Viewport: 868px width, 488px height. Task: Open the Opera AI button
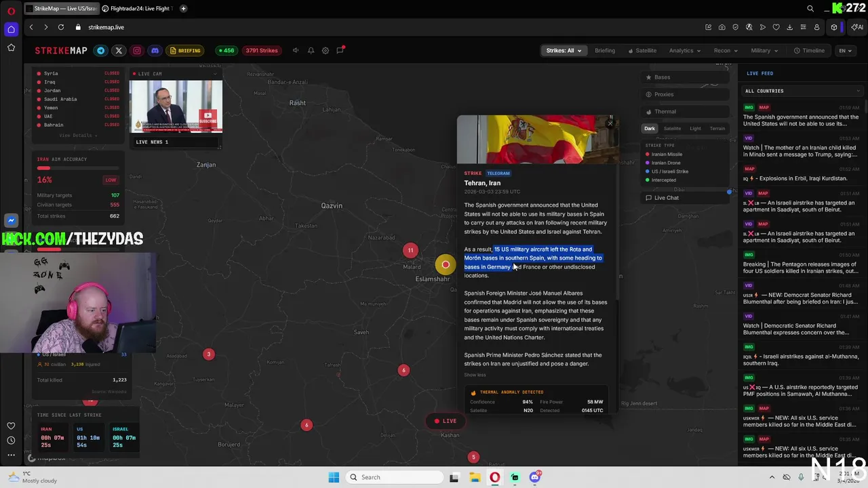[857, 27]
